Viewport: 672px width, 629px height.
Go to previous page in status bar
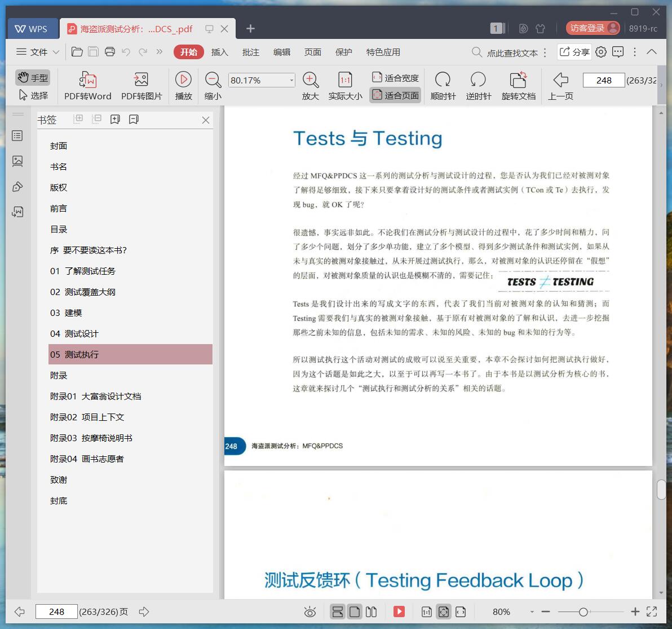20,612
